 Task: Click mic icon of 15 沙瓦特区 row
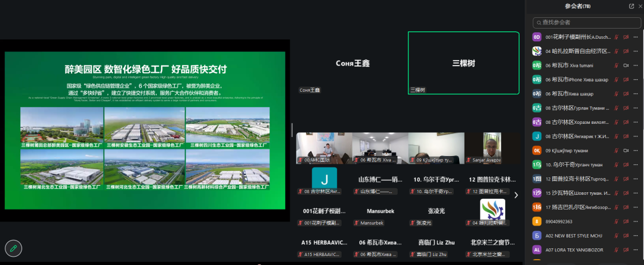tap(615, 193)
